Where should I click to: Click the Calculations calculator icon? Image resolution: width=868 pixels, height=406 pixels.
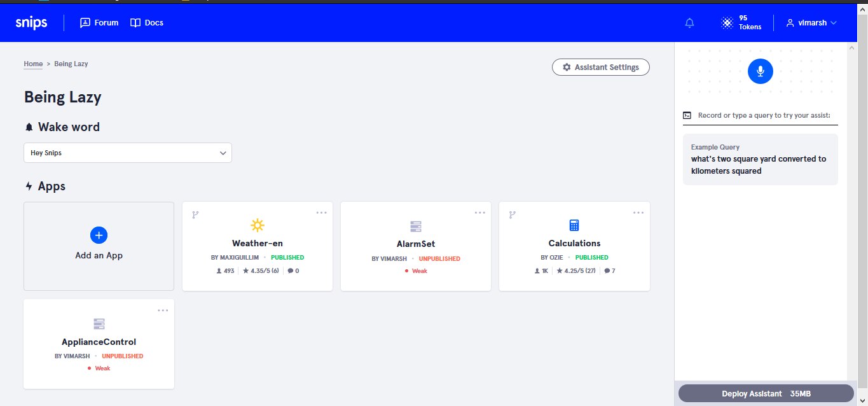pyautogui.click(x=574, y=225)
